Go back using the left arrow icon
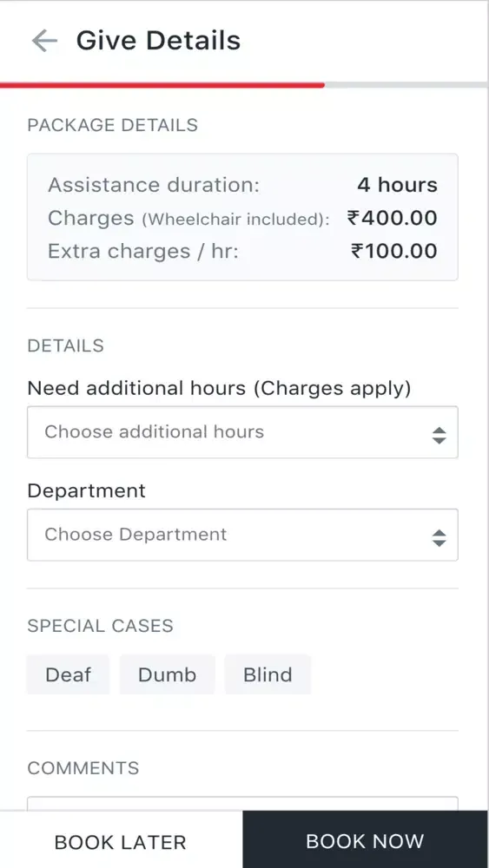 click(x=44, y=41)
